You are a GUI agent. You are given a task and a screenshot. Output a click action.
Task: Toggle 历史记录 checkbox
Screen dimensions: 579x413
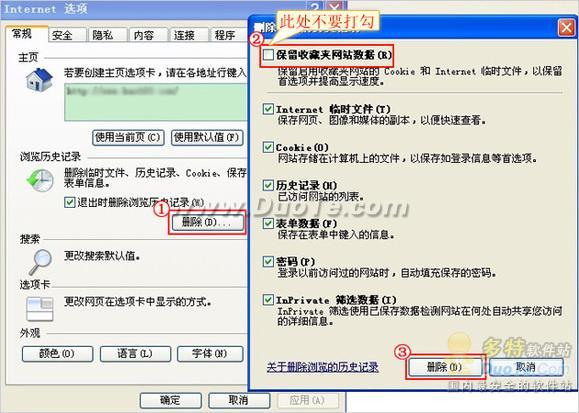pyautogui.click(x=268, y=185)
